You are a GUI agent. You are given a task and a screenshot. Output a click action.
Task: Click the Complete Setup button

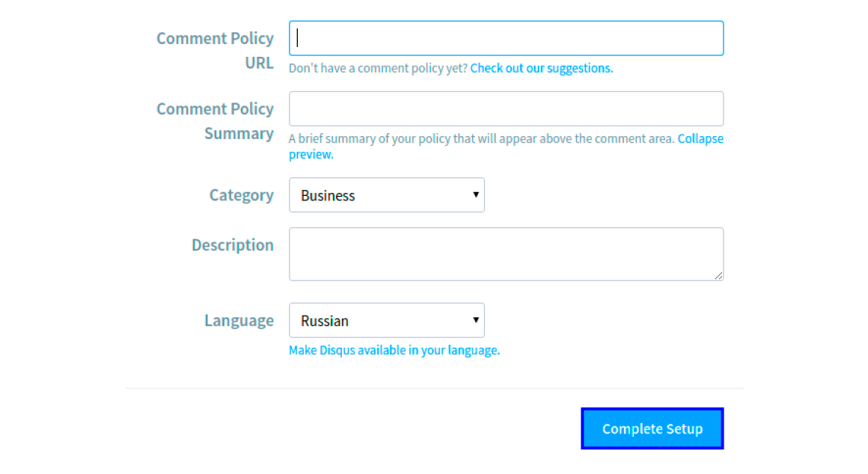[x=652, y=428]
